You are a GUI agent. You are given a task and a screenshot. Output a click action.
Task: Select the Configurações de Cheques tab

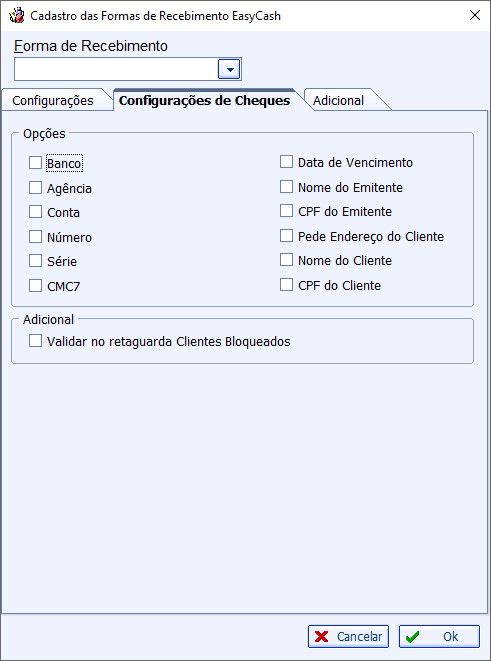(204, 100)
